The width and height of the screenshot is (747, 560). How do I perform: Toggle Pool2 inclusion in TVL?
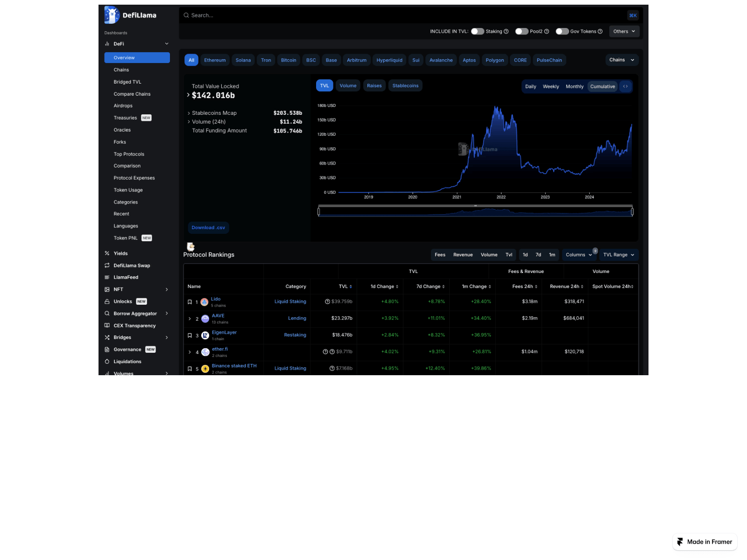(521, 31)
